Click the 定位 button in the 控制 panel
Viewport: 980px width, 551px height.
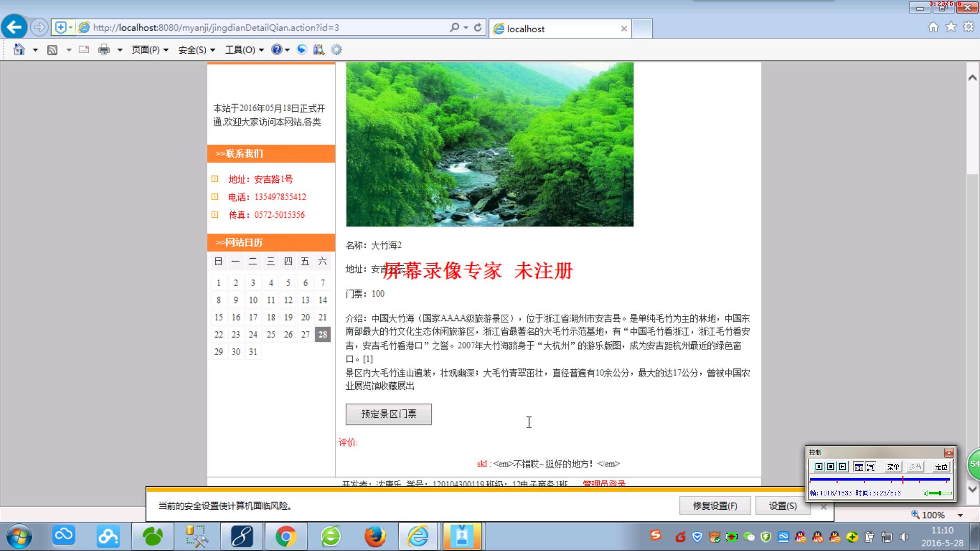pos(941,467)
